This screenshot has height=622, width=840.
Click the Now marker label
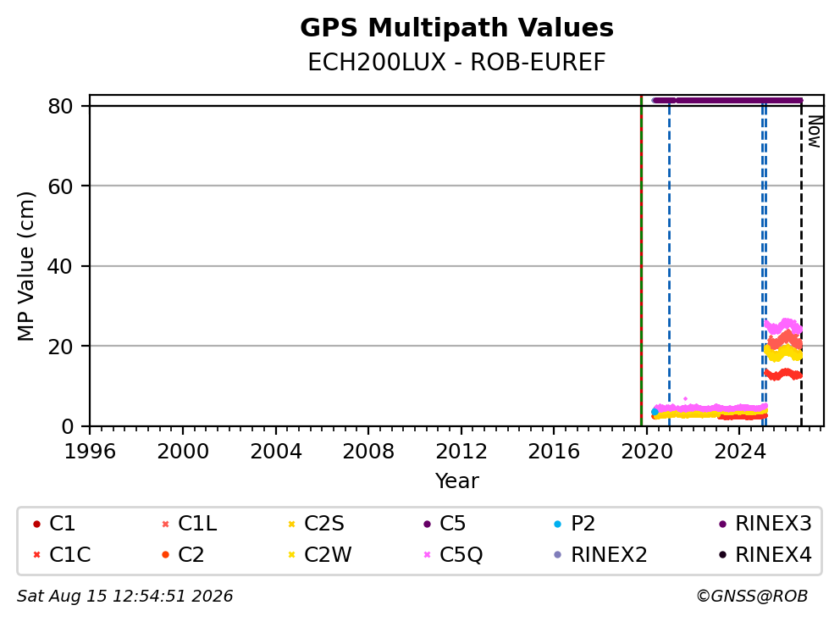815,132
